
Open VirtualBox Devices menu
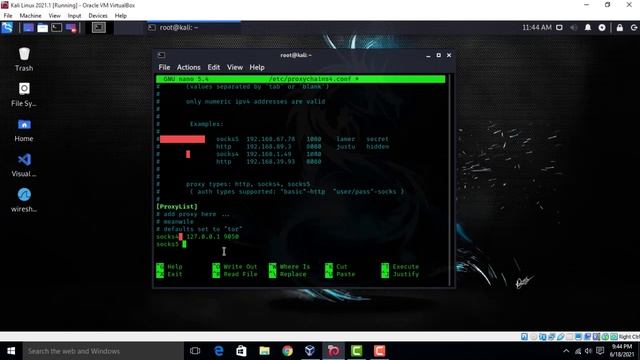98,16
